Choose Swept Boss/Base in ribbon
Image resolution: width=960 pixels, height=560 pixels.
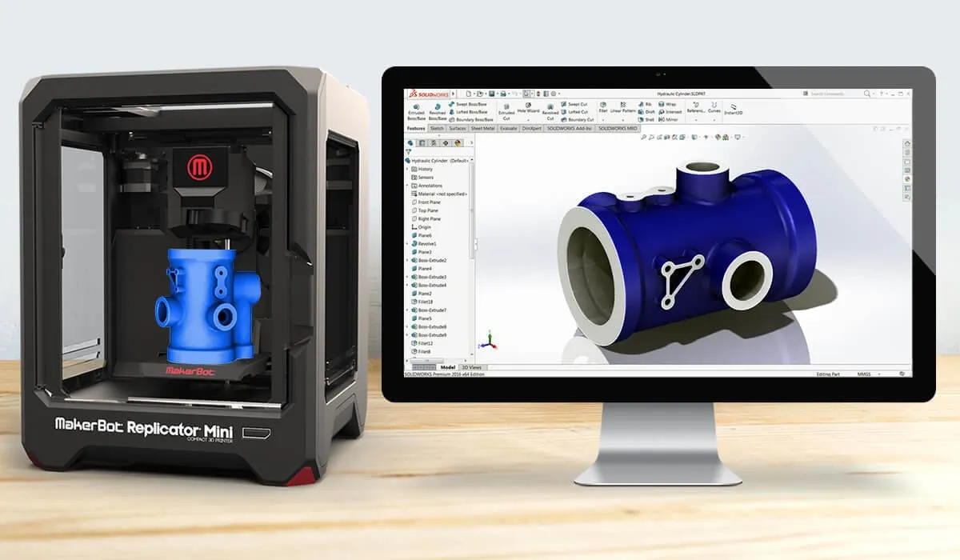point(468,104)
